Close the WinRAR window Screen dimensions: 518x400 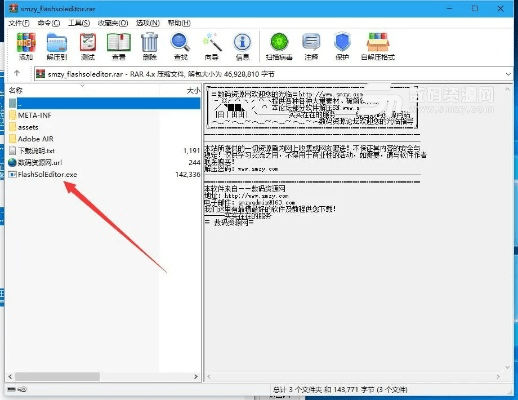point(500,9)
